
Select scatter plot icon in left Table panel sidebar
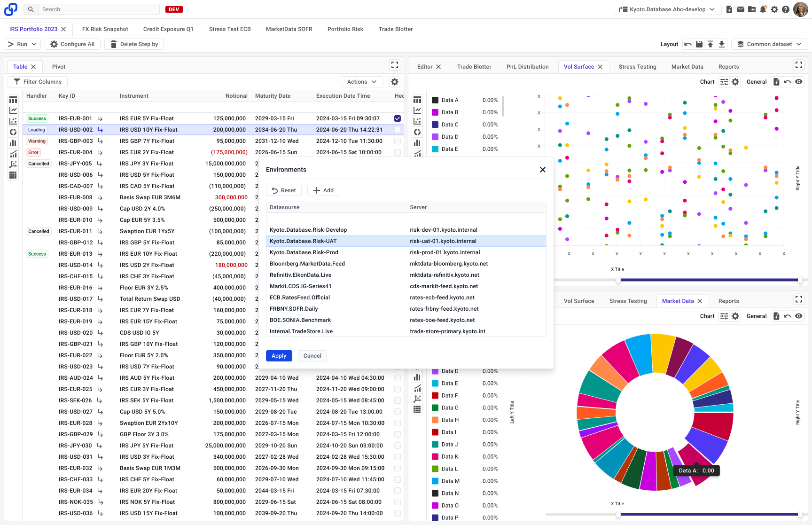(x=13, y=121)
